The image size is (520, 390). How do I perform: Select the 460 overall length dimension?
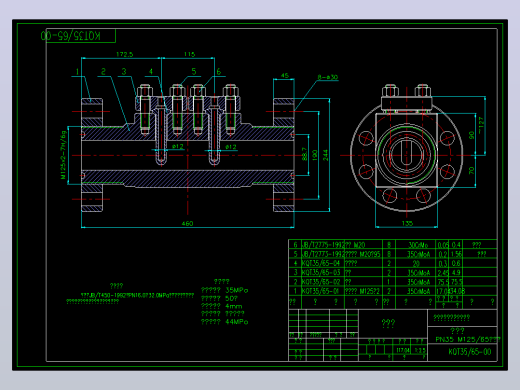187,223
